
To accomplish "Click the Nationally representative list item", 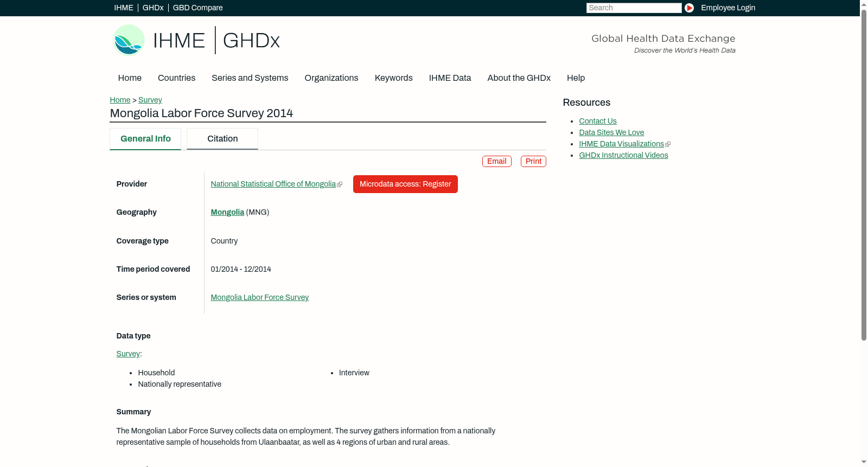I will [x=180, y=385].
